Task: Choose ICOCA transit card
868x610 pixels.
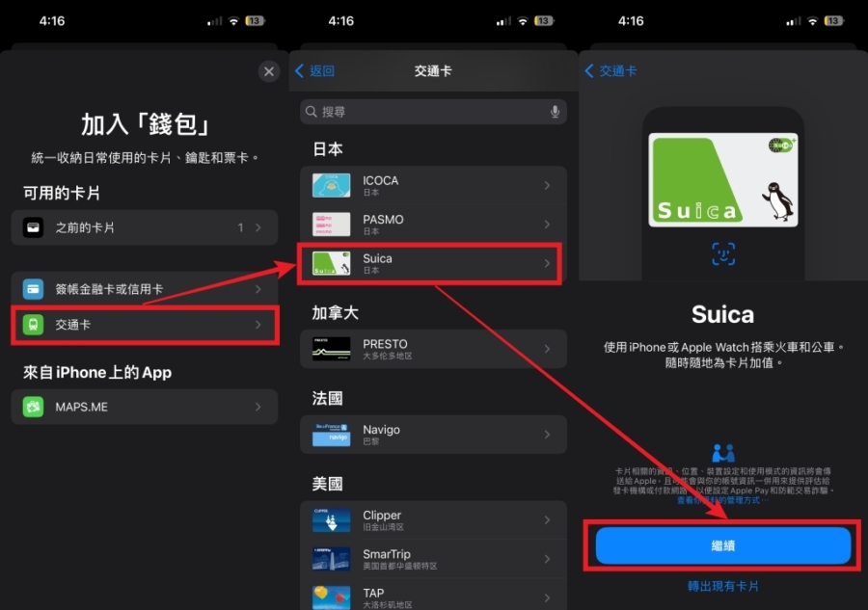Action: point(433,185)
